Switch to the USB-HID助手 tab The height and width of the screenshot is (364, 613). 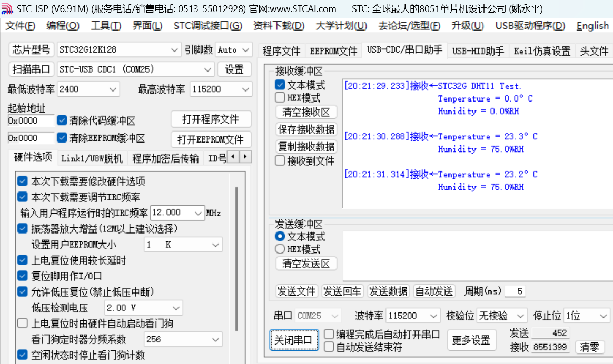coord(478,51)
